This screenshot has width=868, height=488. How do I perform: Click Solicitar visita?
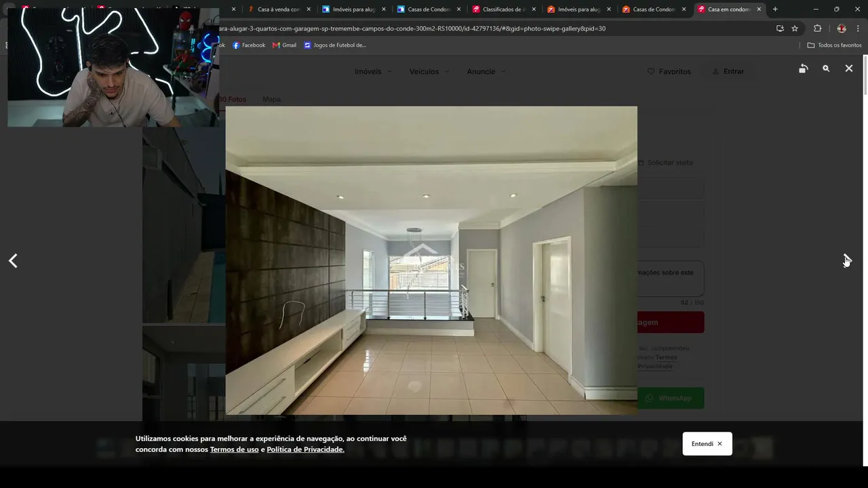pos(665,163)
